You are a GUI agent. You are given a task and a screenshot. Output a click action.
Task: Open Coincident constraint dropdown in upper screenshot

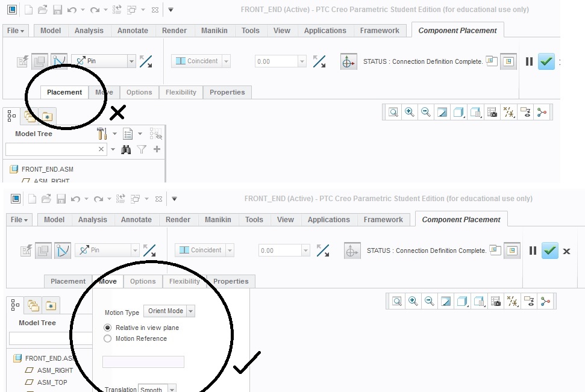click(226, 61)
